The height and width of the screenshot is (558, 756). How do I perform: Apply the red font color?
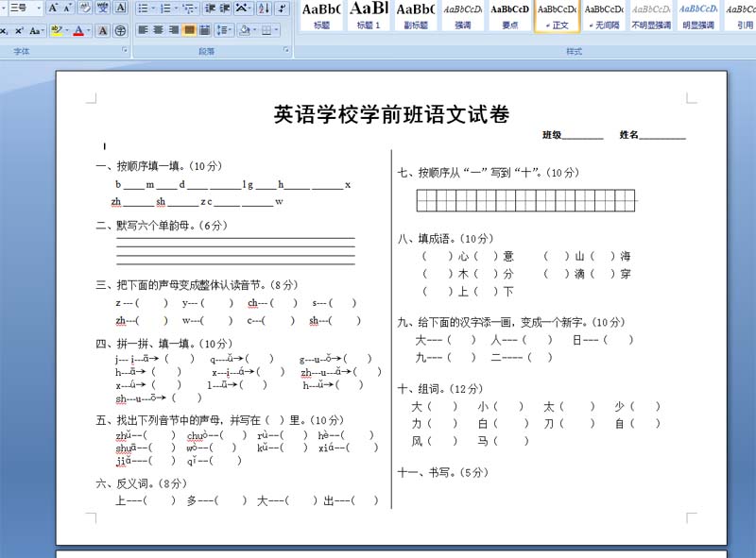[78, 31]
